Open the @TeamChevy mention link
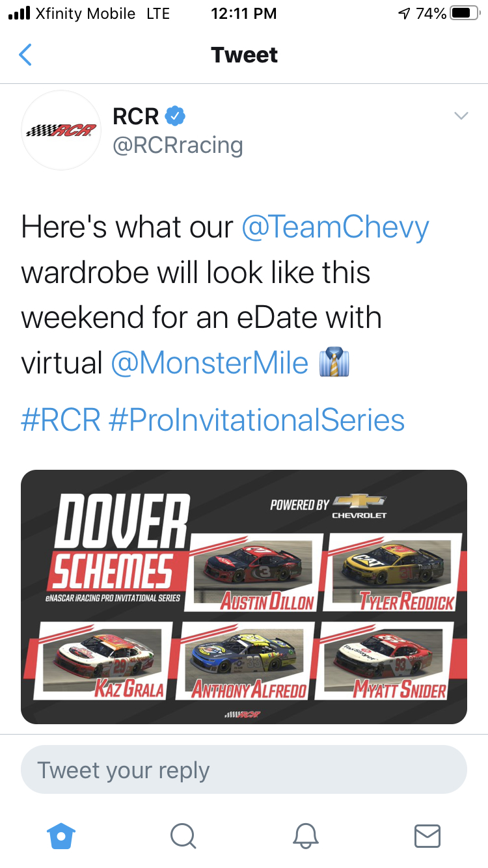Viewport: 488px width, 868px height. [x=335, y=228]
